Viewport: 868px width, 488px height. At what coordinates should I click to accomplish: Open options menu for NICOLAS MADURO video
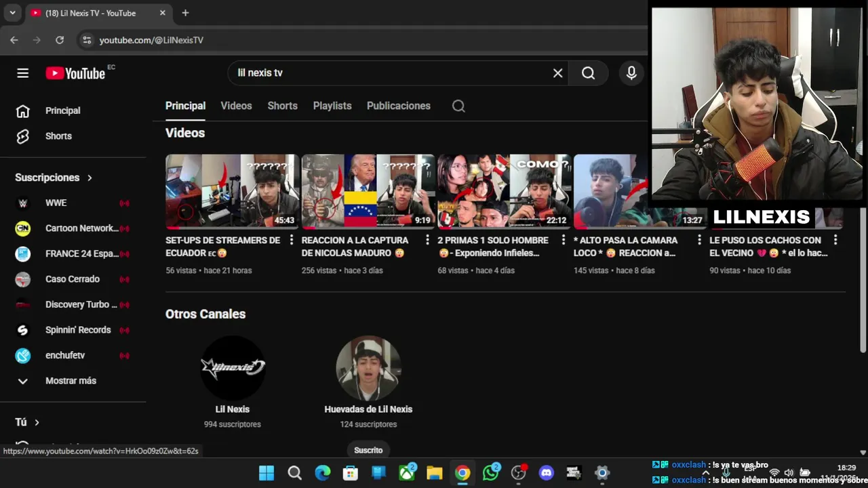(x=427, y=240)
